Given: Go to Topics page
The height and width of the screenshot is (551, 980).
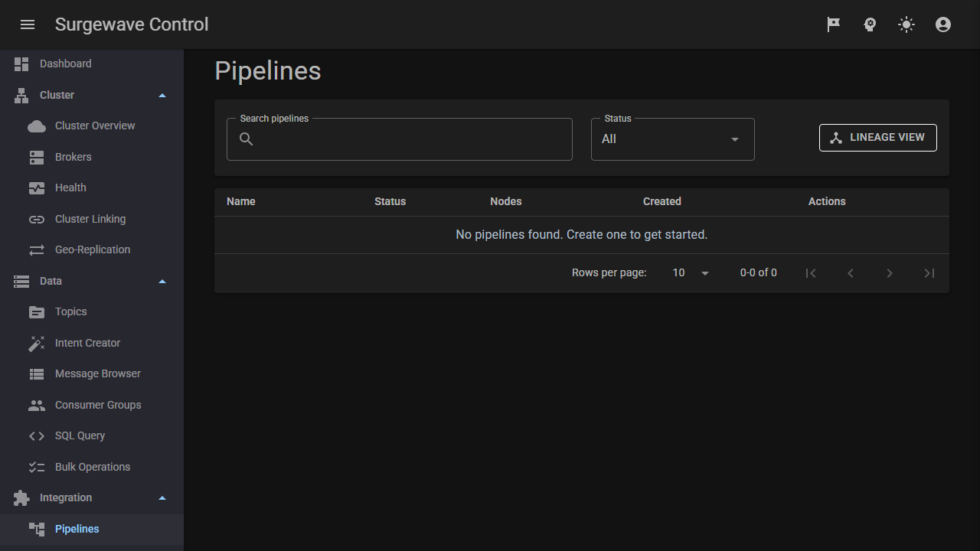Looking at the screenshot, I should click(x=92, y=312).
